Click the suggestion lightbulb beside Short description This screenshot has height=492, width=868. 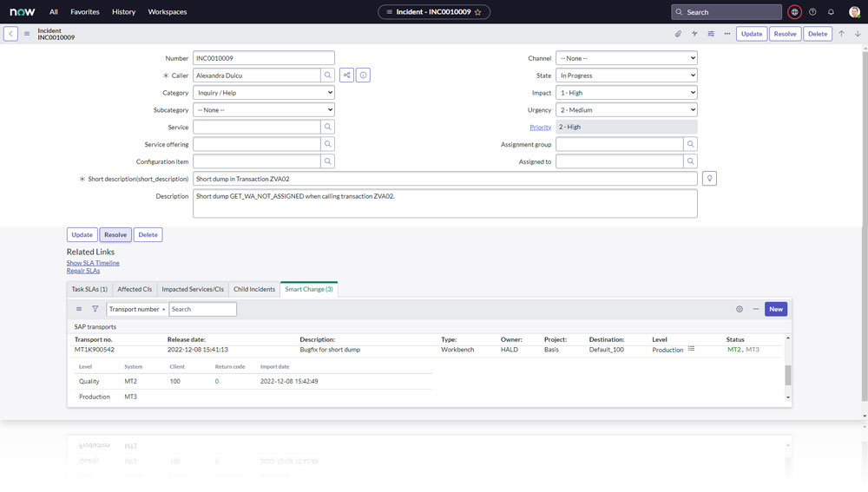point(709,179)
